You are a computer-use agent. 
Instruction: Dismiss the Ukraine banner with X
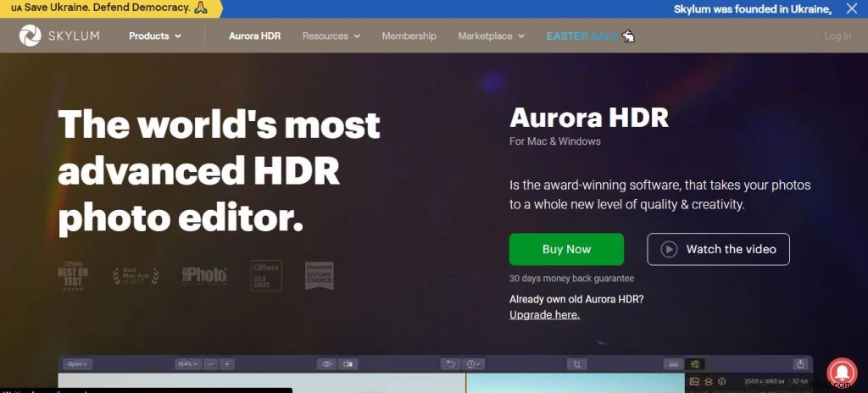coord(851,8)
